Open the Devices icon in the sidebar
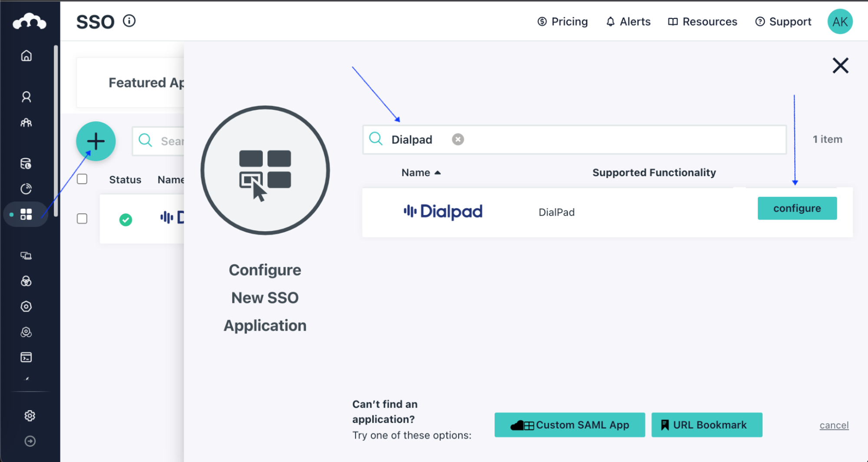The image size is (868, 462). 26,256
